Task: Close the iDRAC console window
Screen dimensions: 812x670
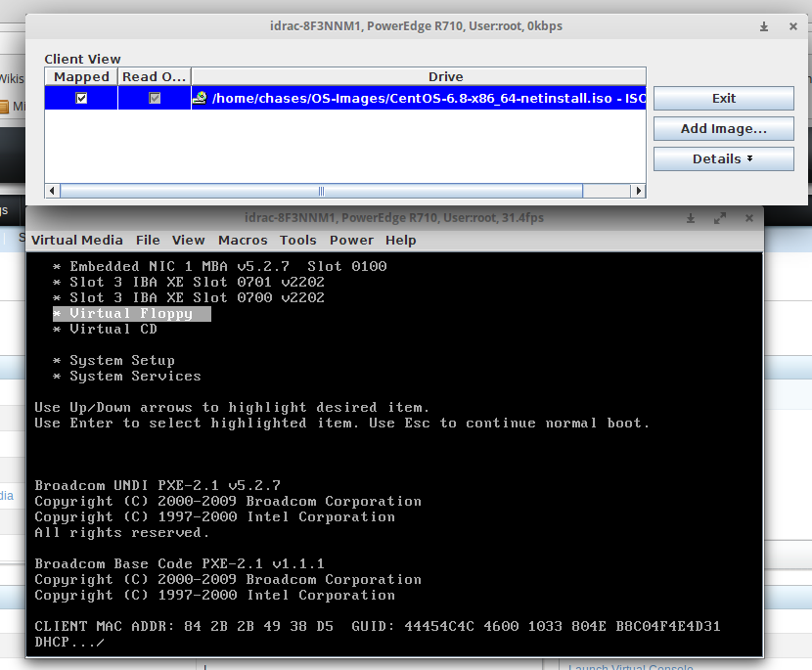Action: pos(750,217)
